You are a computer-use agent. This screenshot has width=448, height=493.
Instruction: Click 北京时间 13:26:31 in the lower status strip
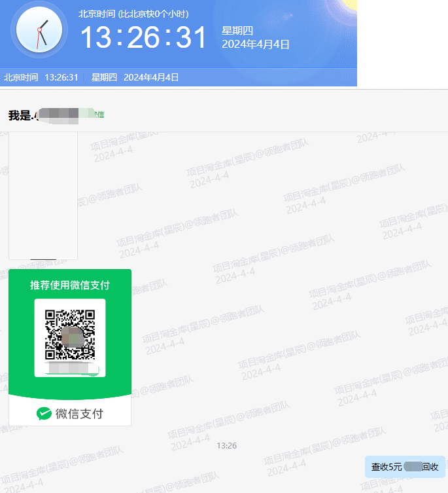[41, 77]
